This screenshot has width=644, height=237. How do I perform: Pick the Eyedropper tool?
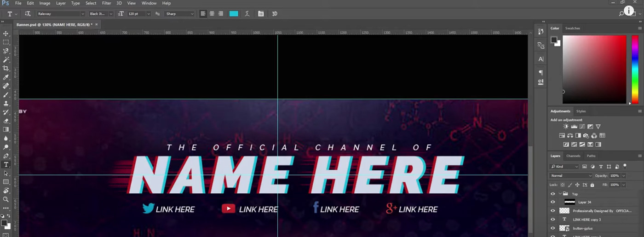click(6, 77)
